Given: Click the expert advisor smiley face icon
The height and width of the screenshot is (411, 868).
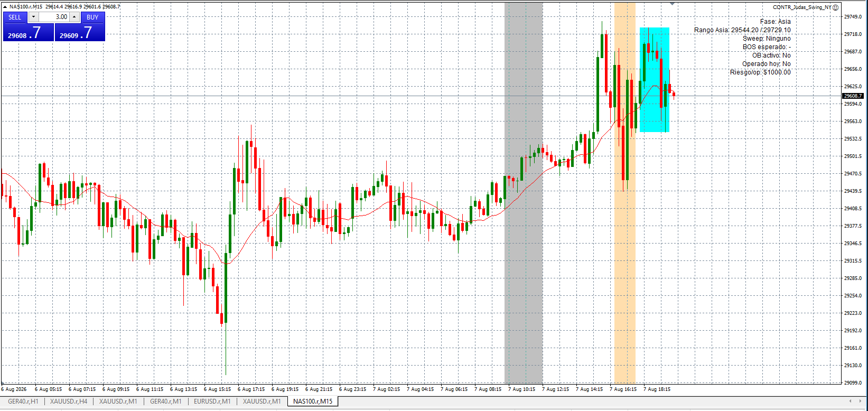Looking at the screenshot, I should tap(836, 7).
